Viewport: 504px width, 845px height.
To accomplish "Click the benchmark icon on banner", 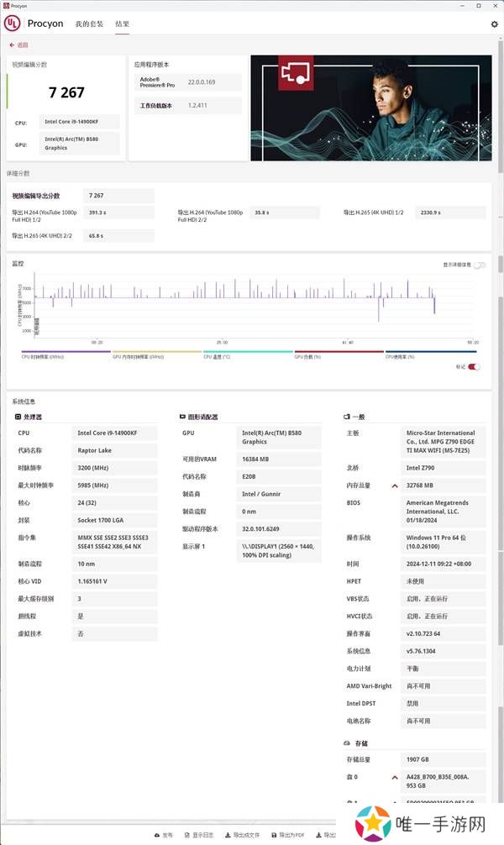I will [296, 72].
